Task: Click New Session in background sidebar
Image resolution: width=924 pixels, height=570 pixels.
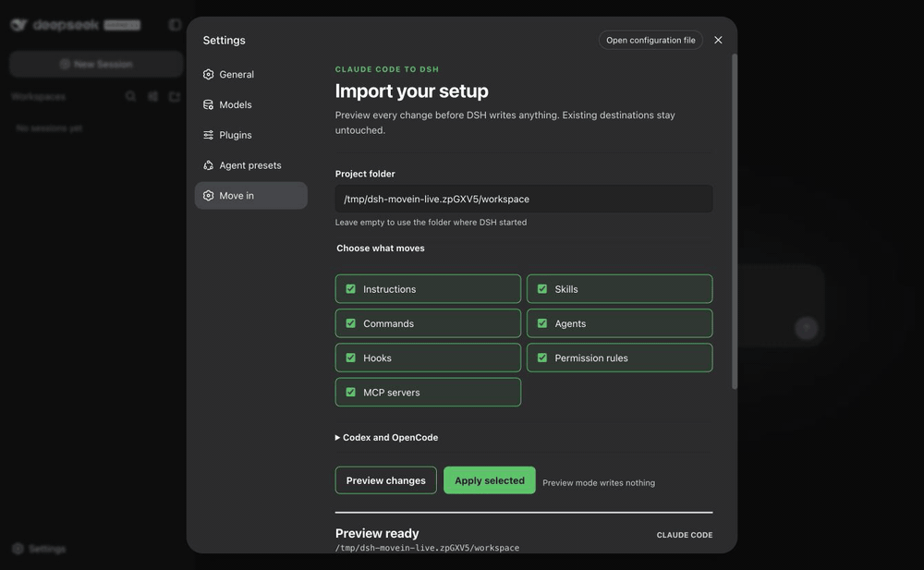Action: pyautogui.click(x=96, y=64)
